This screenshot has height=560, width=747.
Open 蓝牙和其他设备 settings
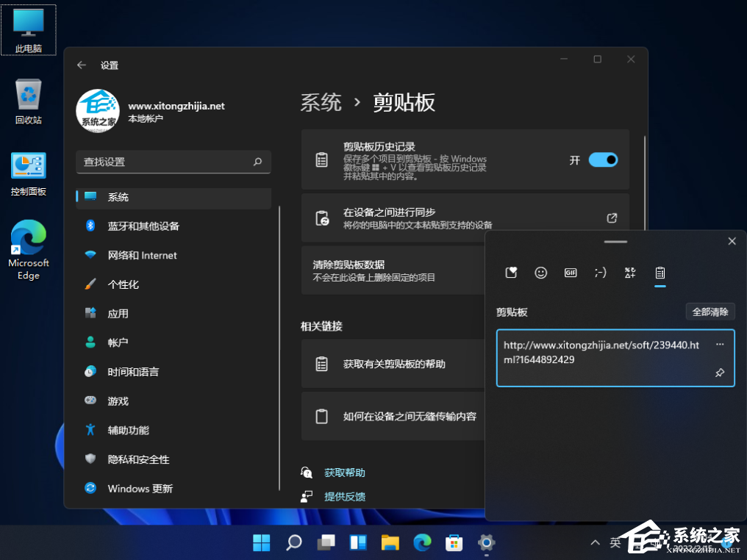tap(174, 226)
